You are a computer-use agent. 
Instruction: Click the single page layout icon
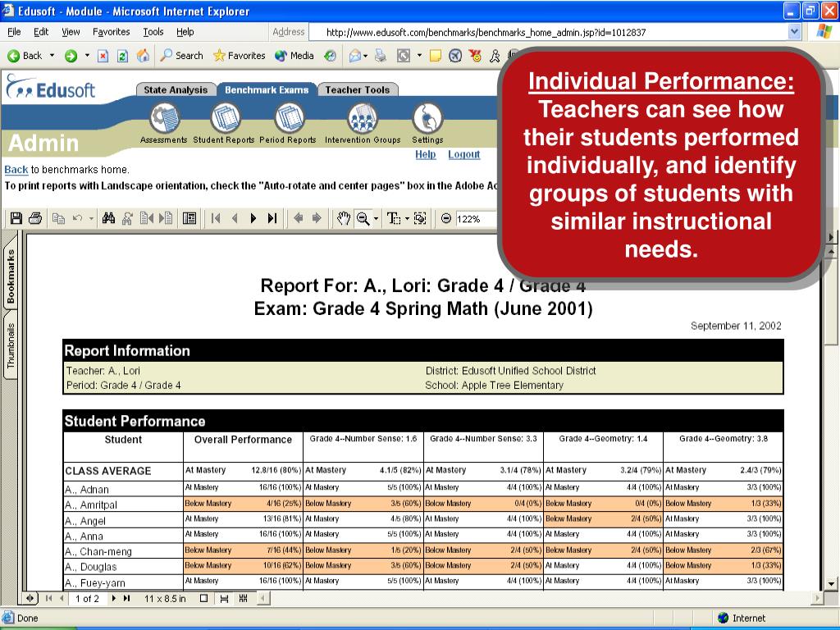(x=203, y=598)
